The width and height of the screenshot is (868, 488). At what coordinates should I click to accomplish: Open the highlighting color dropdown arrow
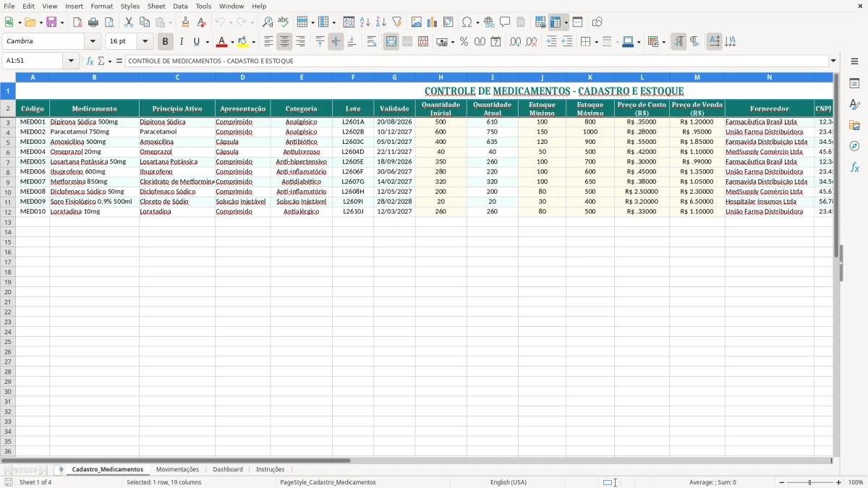253,42
